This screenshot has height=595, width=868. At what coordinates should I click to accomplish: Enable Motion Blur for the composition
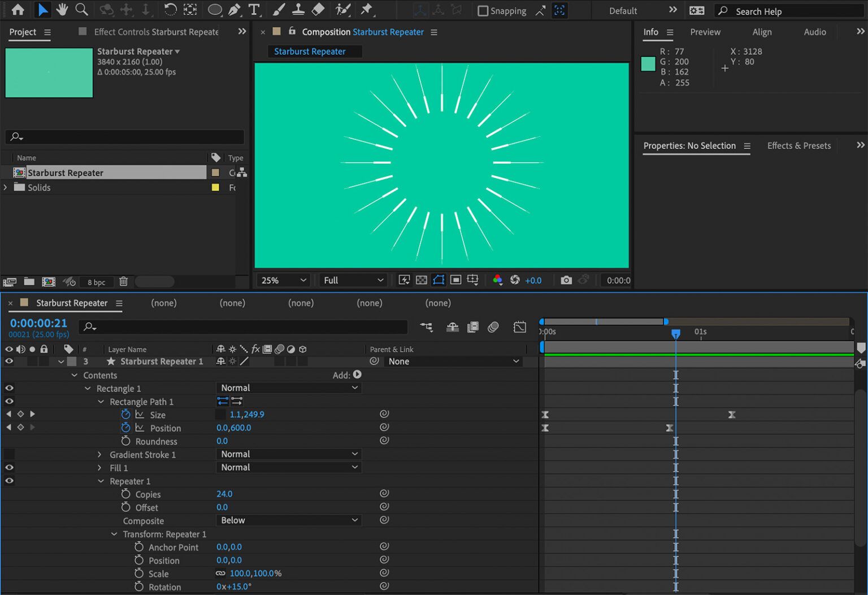pos(493,327)
